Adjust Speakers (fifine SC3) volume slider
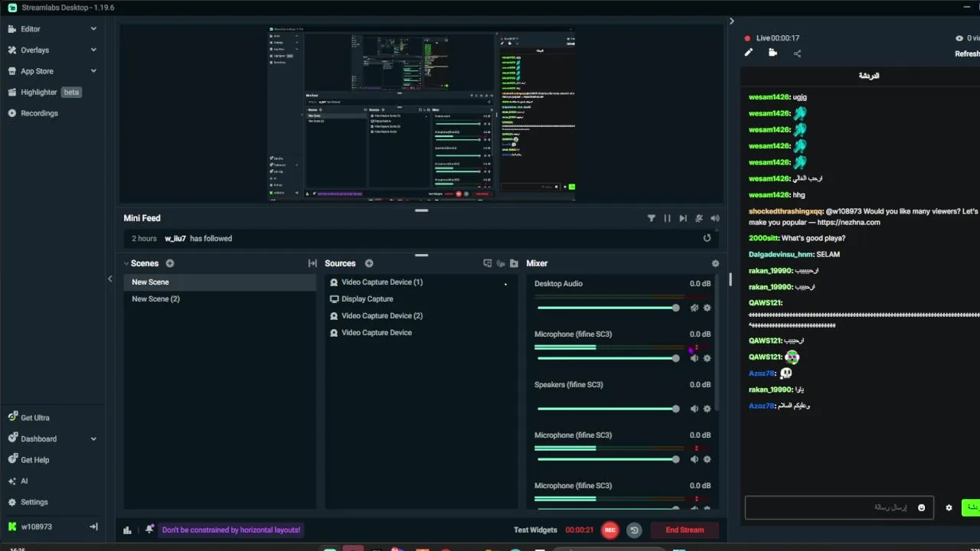The image size is (980, 551). 608,409
